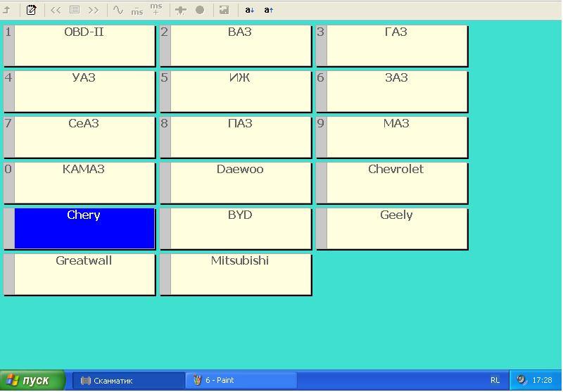Click the list view toolbar icon
The height and width of the screenshot is (392, 563).
coord(75,10)
